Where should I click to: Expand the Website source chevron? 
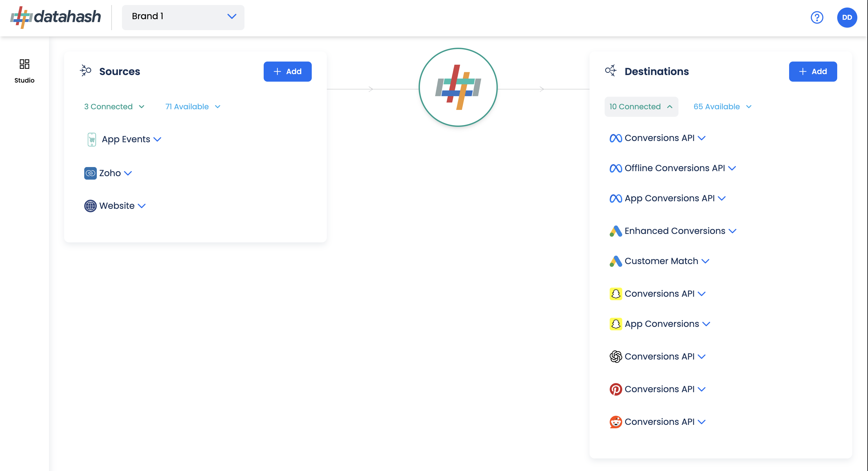[x=142, y=206]
